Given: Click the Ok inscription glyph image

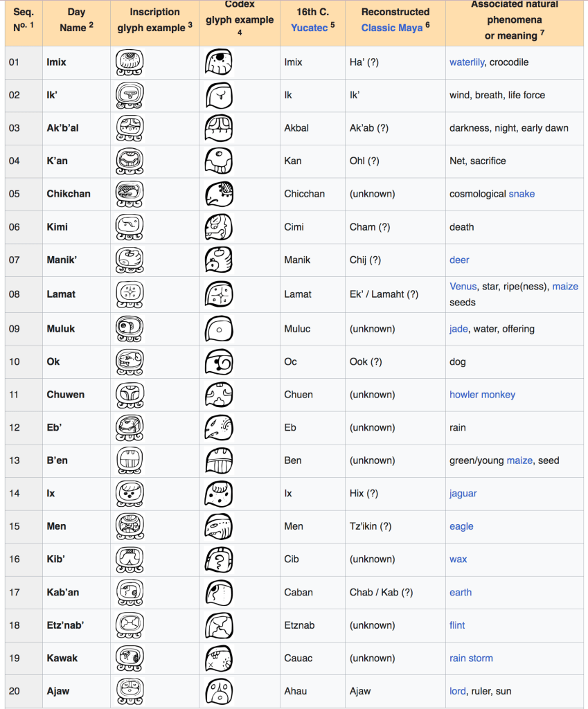Looking at the screenshot, I should pyautogui.click(x=129, y=361).
